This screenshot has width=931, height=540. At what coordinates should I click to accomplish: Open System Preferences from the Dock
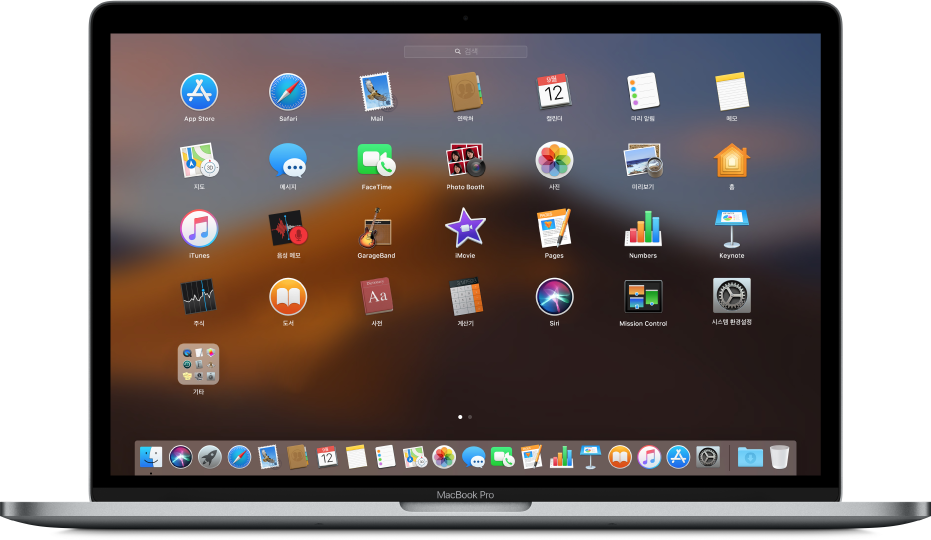(708, 457)
